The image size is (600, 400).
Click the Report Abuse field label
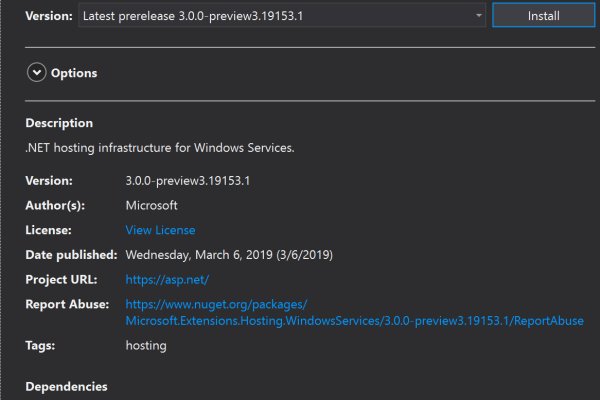tap(66, 304)
